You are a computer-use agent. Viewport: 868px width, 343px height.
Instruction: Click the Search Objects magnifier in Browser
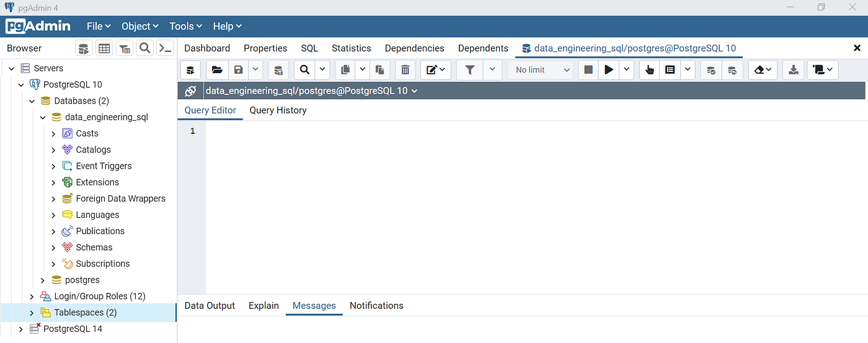(x=144, y=48)
